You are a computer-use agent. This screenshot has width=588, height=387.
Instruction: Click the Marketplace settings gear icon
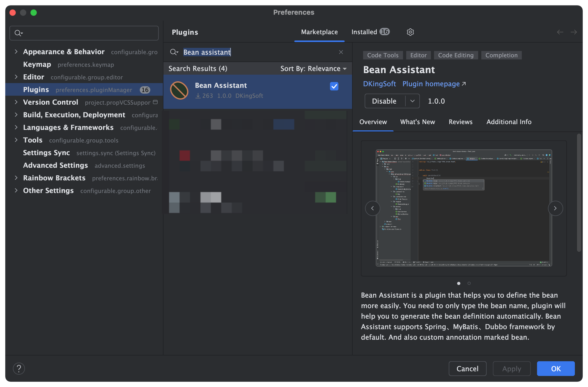pyautogui.click(x=410, y=32)
